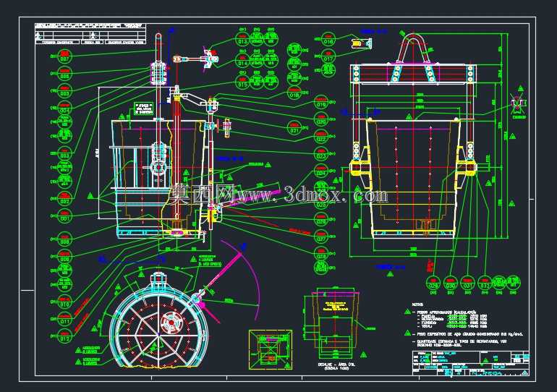
Task: Select the yellow-bordered small detail view
Action: point(271,349)
